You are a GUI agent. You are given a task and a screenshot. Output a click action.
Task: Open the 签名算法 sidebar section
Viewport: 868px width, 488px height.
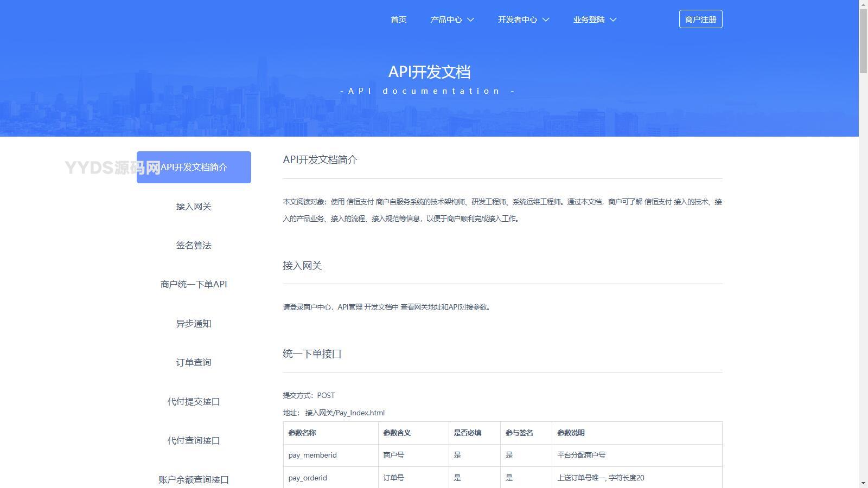(x=194, y=245)
